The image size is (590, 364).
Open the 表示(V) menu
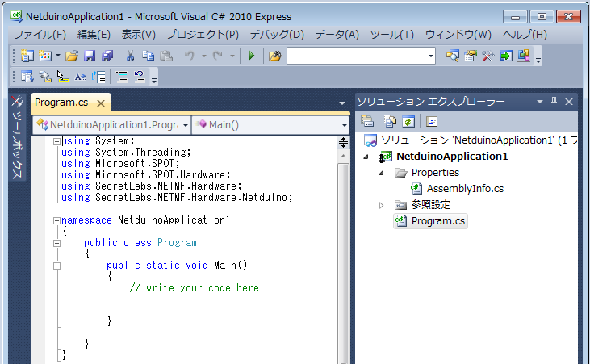(139, 35)
